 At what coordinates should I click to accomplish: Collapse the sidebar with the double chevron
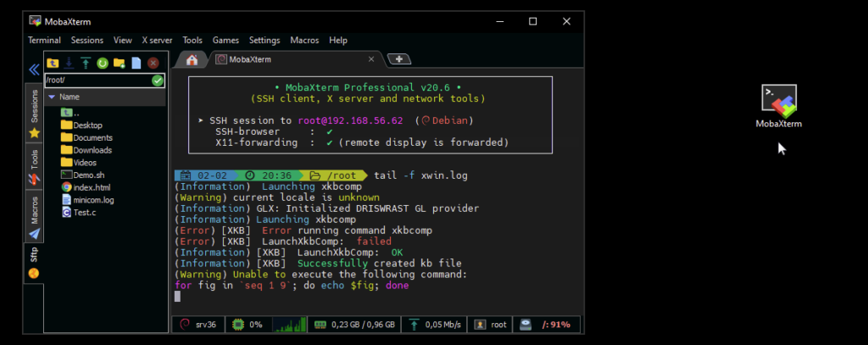34,70
